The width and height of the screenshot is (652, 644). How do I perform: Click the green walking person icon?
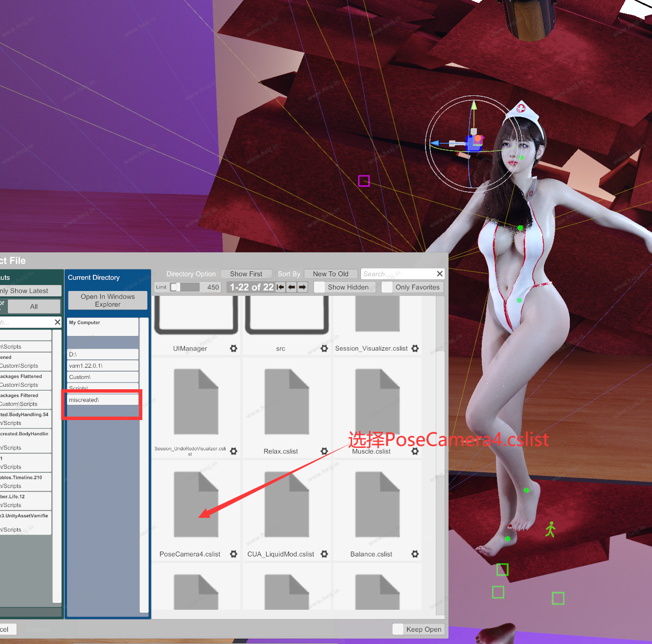551,529
